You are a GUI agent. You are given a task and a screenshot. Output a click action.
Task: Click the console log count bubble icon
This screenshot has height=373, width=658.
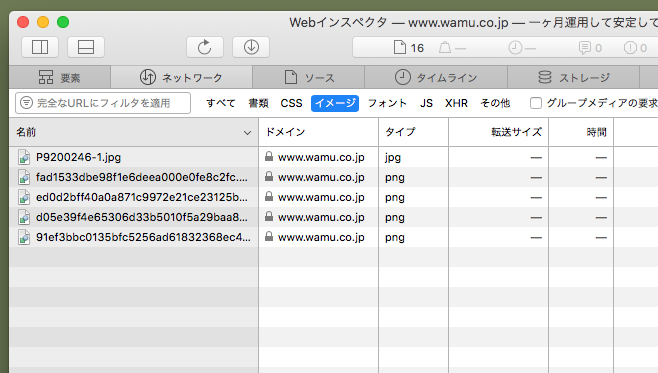tap(584, 47)
